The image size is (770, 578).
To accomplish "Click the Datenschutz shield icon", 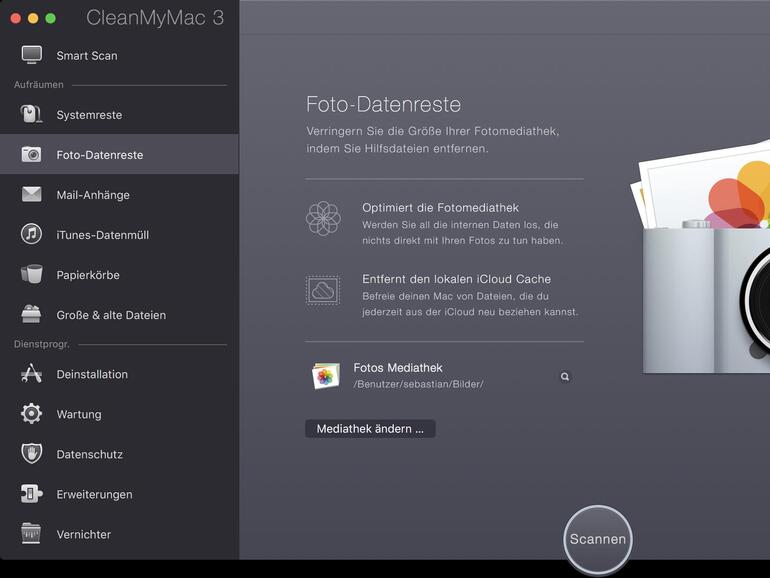I will point(32,454).
